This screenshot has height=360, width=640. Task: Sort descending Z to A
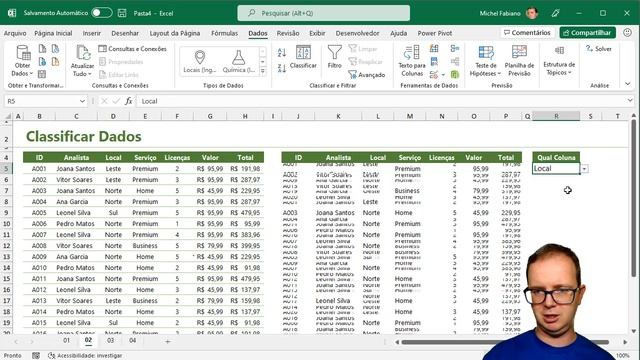pos(282,68)
